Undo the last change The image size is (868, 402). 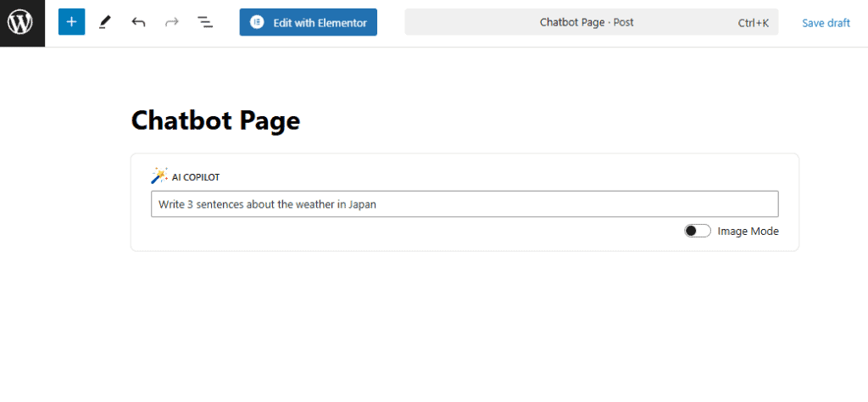click(x=138, y=22)
